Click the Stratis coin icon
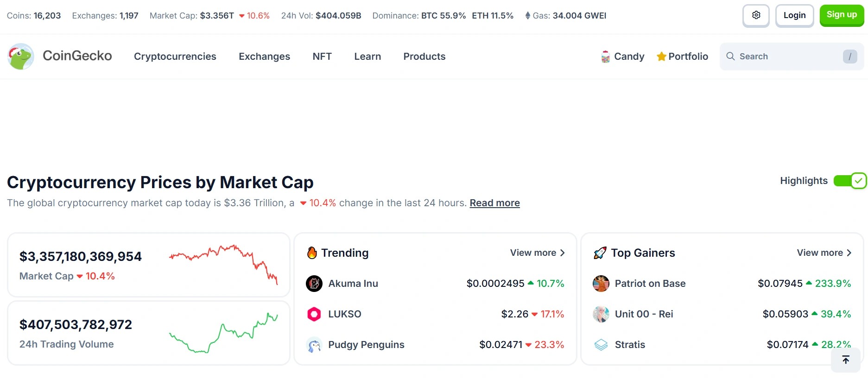The width and height of the screenshot is (868, 380). click(x=601, y=345)
